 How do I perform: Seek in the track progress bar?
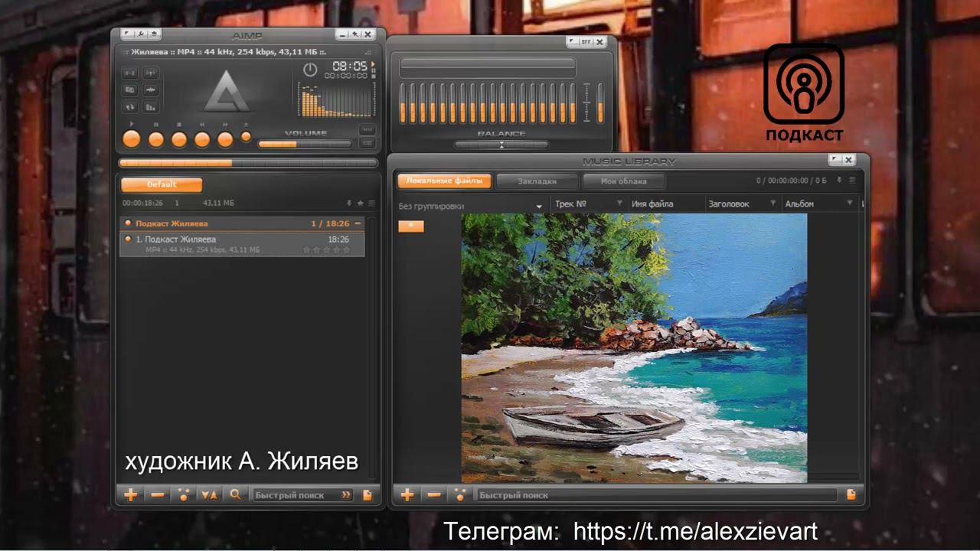[248, 162]
